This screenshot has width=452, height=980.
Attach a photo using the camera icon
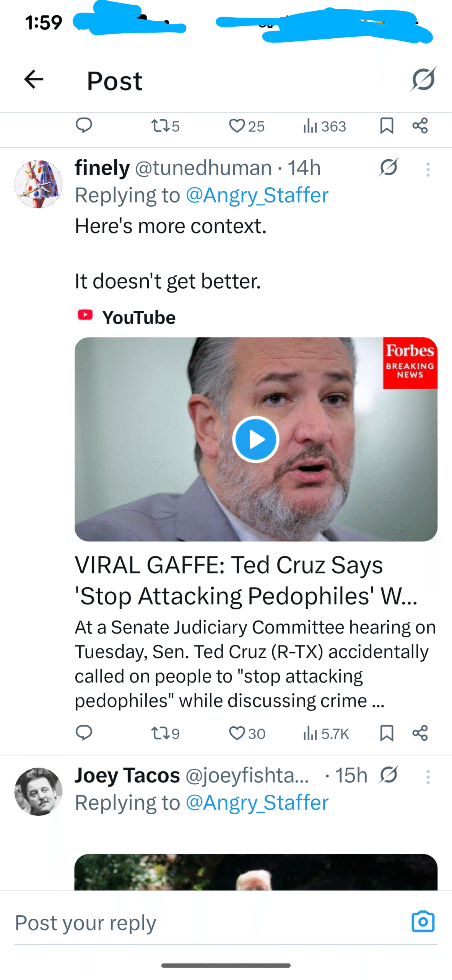click(x=423, y=922)
